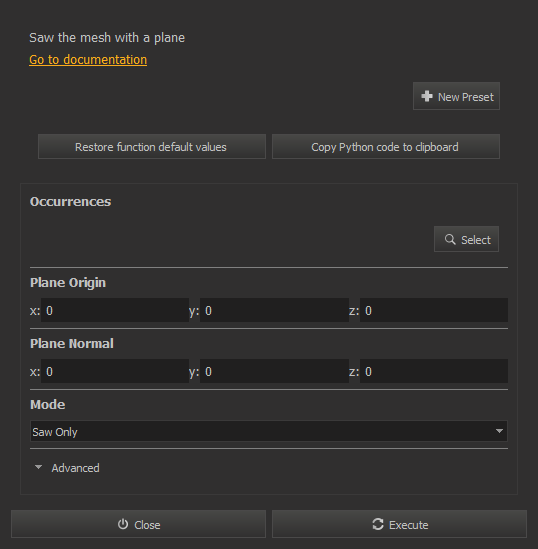Screen dimensions: 538x549
Task: Restore function default values
Action: pos(152,147)
